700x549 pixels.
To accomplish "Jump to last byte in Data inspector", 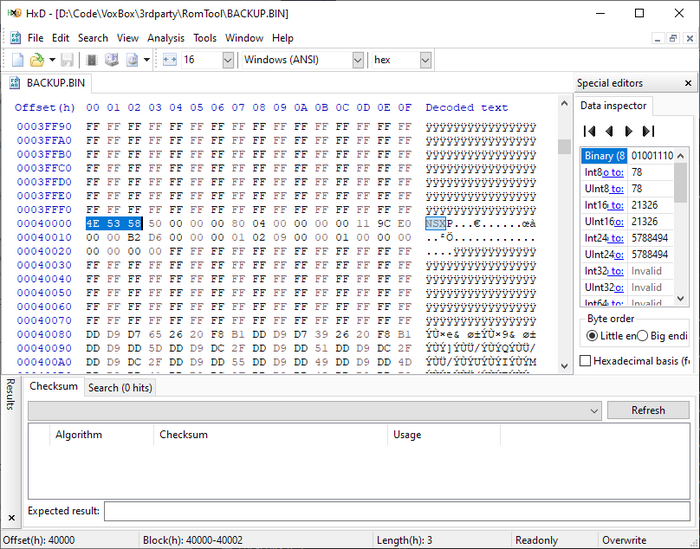I will [x=648, y=131].
